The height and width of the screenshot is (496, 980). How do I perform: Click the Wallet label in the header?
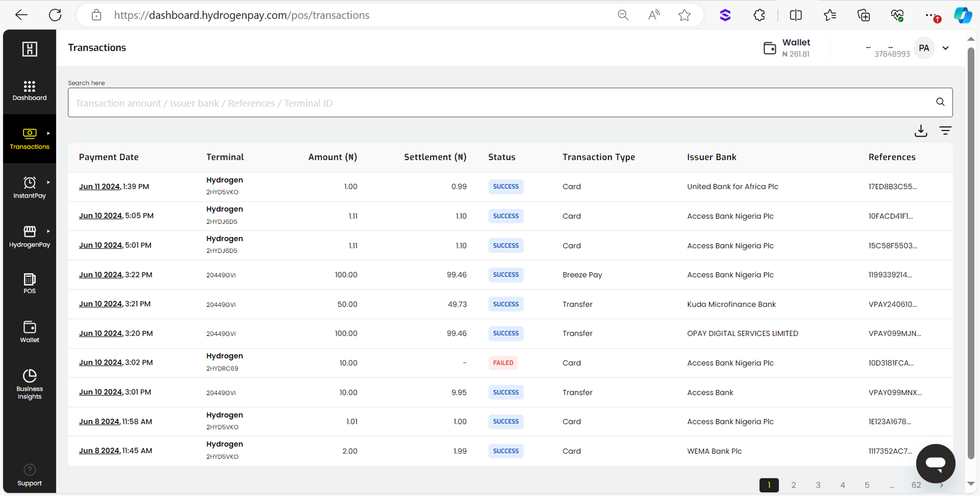point(796,43)
